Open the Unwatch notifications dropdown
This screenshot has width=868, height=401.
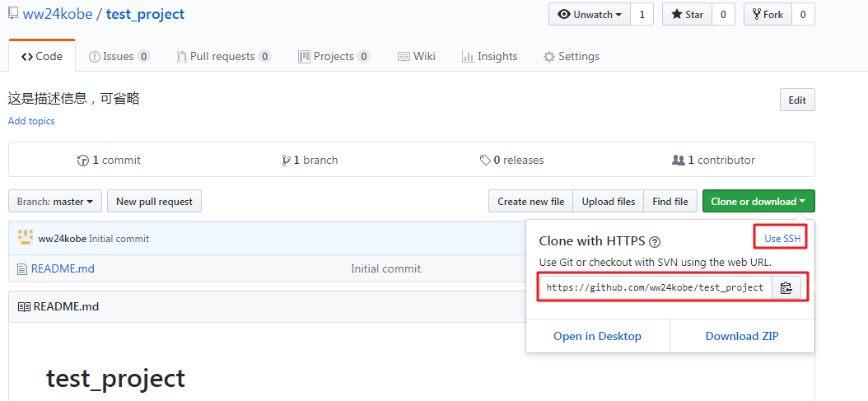click(590, 15)
